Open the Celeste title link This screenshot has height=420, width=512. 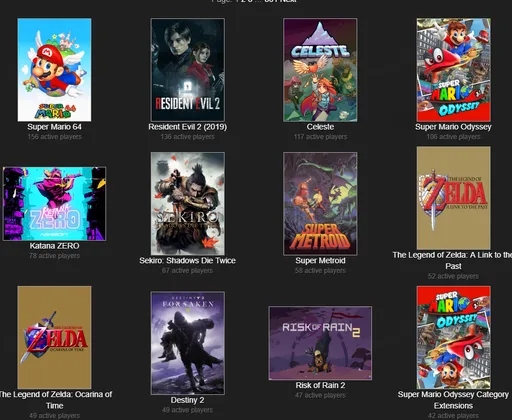[x=320, y=127]
